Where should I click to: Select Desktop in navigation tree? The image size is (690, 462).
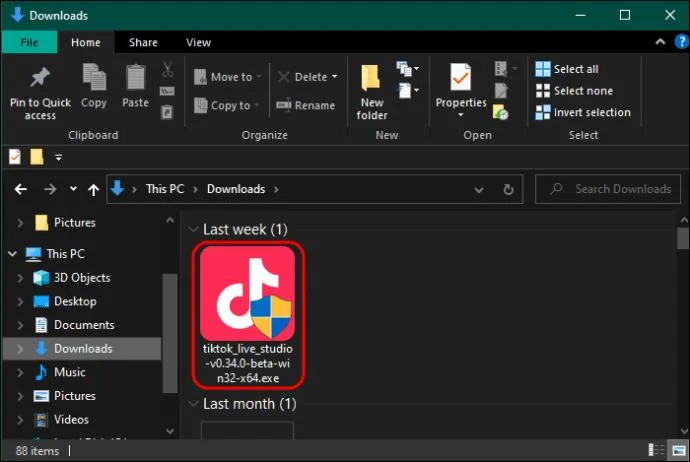coord(75,301)
